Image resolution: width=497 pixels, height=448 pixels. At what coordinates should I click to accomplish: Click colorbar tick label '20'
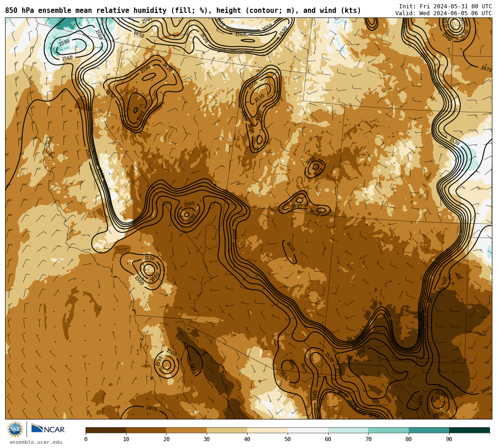coord(167,439)
